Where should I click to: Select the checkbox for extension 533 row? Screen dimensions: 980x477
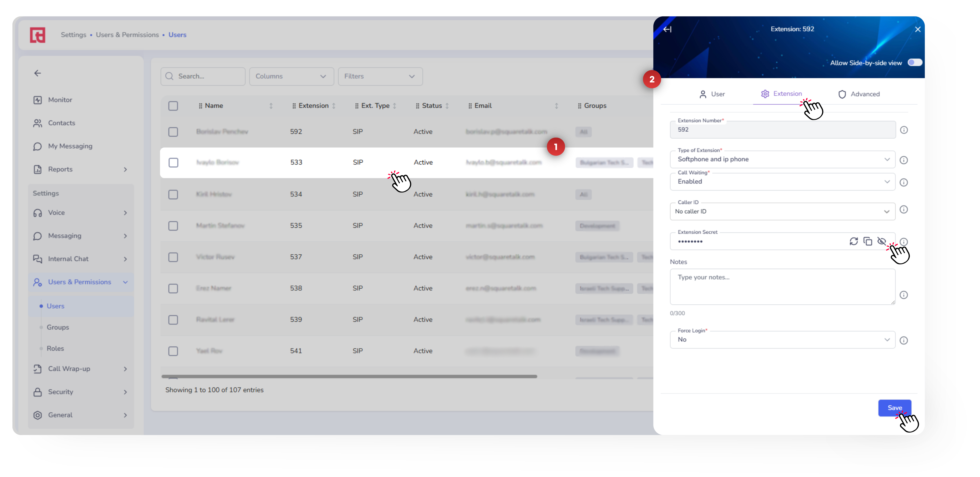tap(173, 163)
